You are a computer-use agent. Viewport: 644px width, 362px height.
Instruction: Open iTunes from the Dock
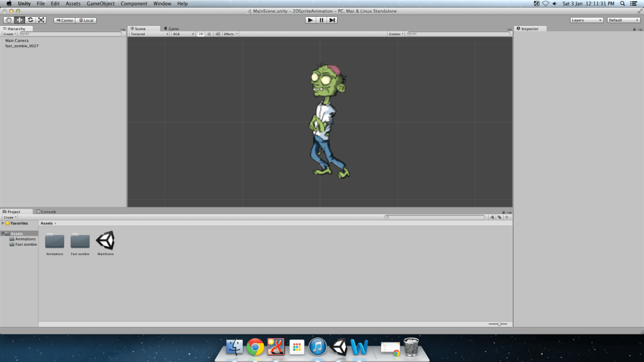pos(318,347)
